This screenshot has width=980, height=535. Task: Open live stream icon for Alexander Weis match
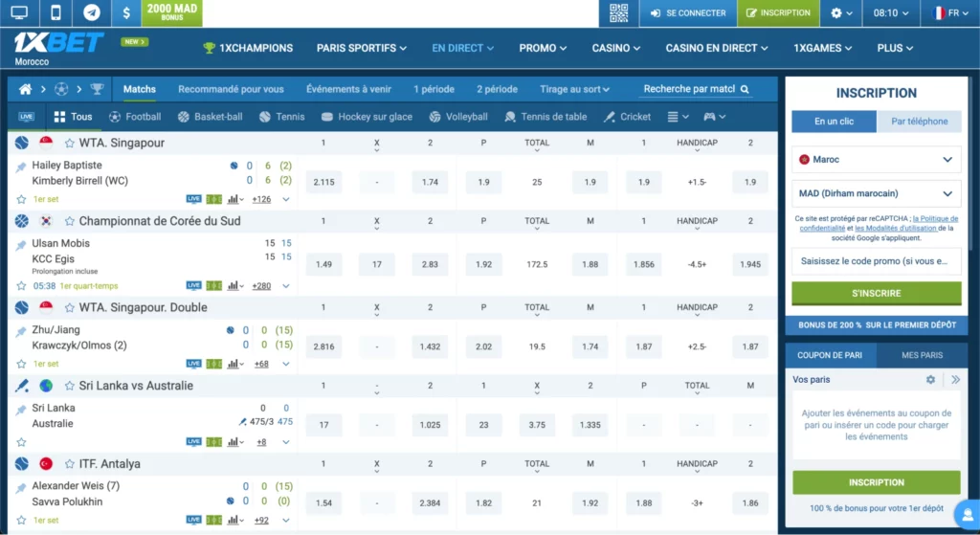coord(193,520)
